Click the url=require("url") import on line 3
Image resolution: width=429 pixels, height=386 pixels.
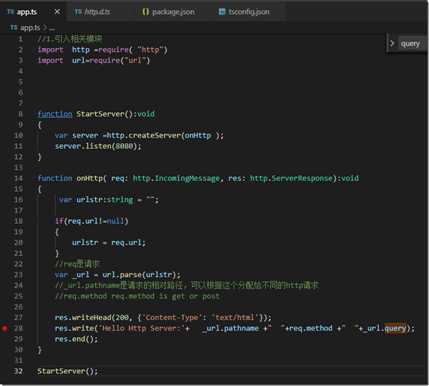click(111, 61)
